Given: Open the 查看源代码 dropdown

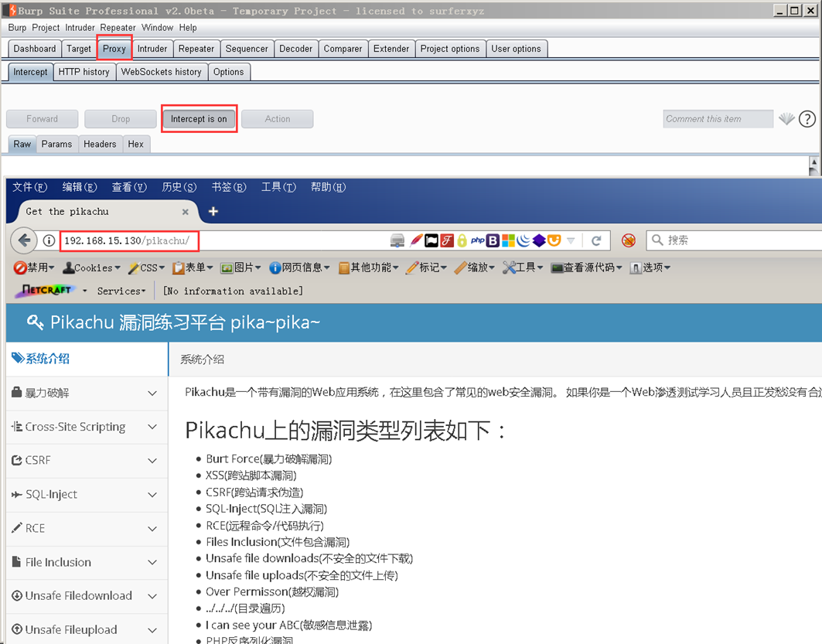Looking at the screenshot, I should tap(587, 267).
